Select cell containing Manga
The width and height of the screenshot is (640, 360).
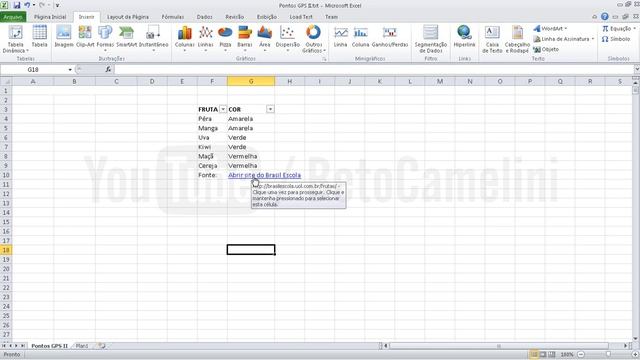[x=212, y=128]
